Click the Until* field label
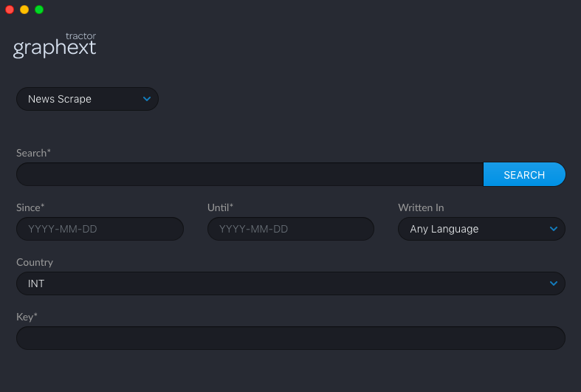This screenshot has height=392, width=581. (x=220, y=207)
